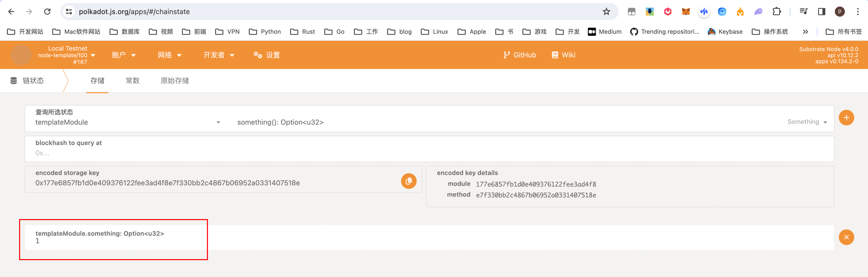This screenshot has width=868, height=277.
Task: Bookmark this page with the star icon
Action: [x=606, y=12]
